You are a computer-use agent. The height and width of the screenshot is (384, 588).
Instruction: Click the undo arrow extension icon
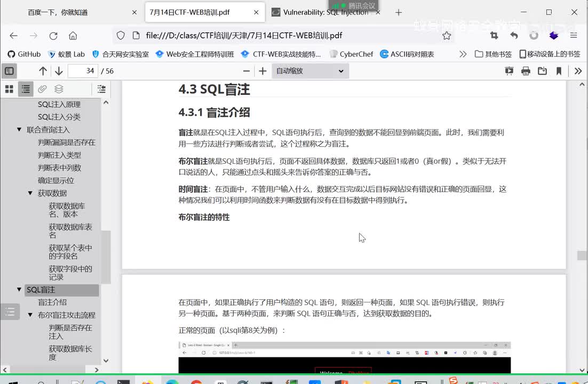(514, 36)
